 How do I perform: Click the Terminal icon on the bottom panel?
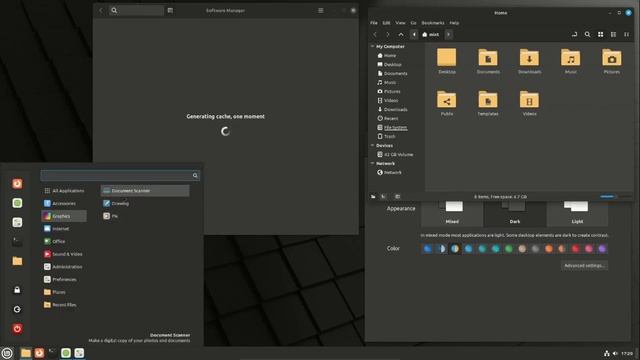coord(52,353)
